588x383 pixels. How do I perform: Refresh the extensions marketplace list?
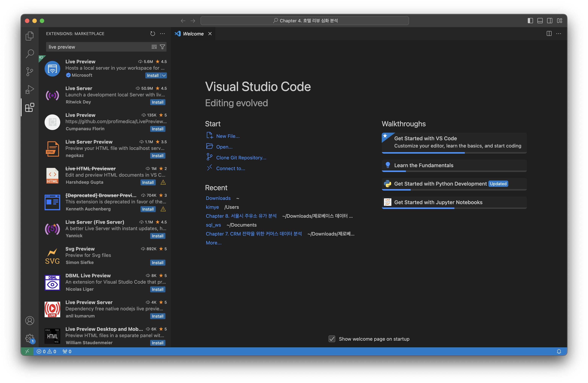pyautogui.click(x=153, y=34)
